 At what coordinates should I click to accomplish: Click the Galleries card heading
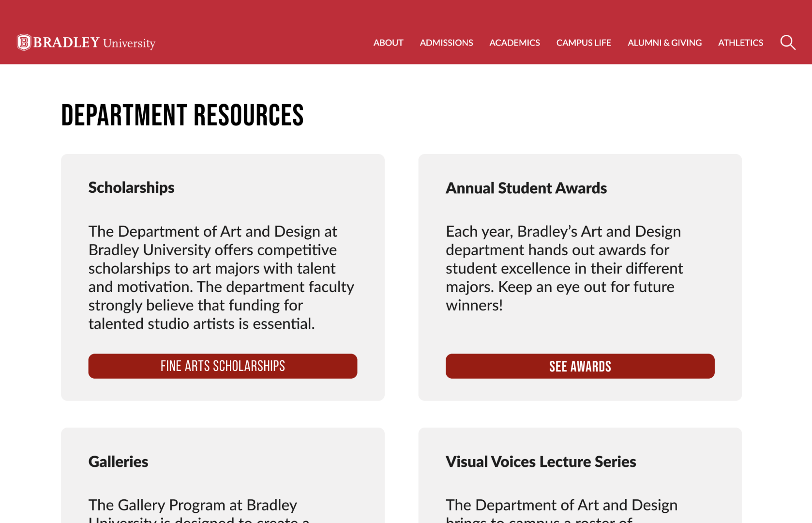coord(118,461)
